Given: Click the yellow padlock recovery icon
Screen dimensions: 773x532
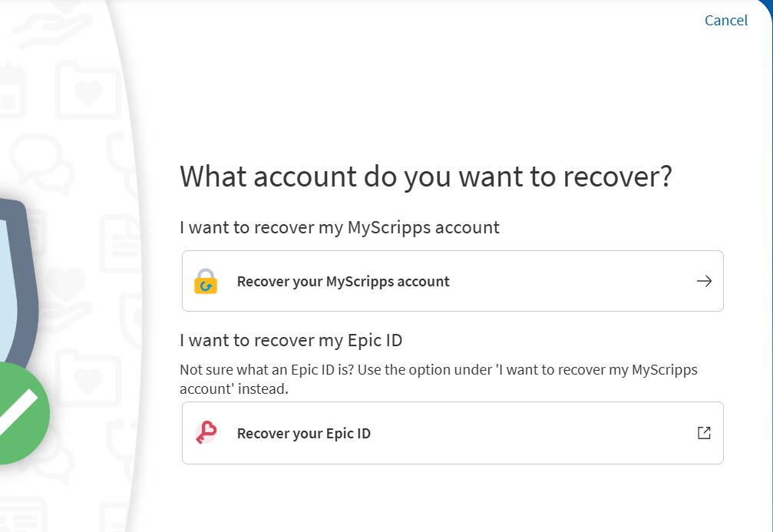Looking at the screenshot, I should point(206,281).
